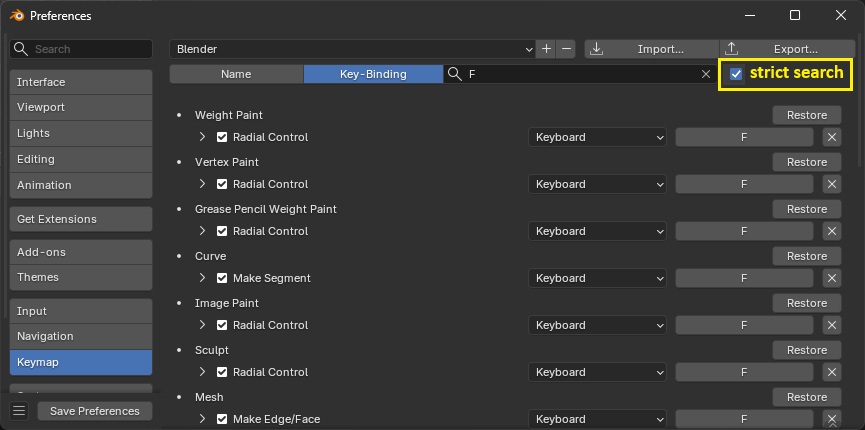The height and width of the screenshot is (430, 865).
Task: Click the add keymap preset plus icon
Action: pos(546,49)
